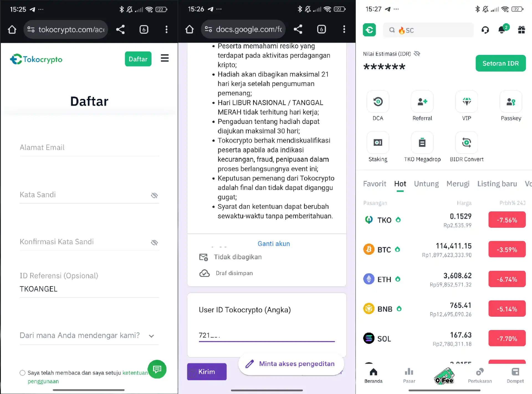Open three-dot menu in docs.google.com browser
This screenshot has height=394, width=532.
point(344,29)
